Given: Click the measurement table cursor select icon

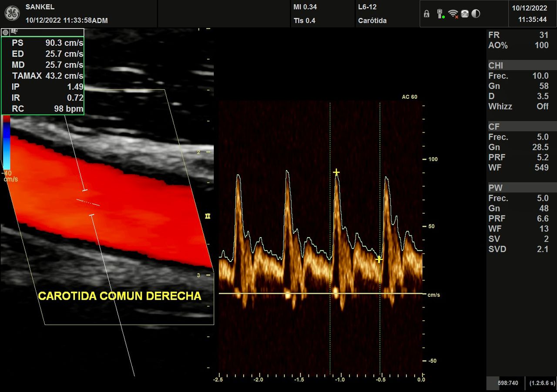Looking at the screenshot, I should 14,32.
